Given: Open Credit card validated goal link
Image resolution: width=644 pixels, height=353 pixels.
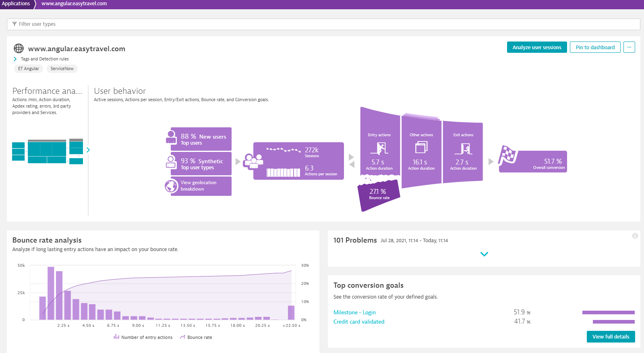Looking at the screenshot, I should 359,322.
